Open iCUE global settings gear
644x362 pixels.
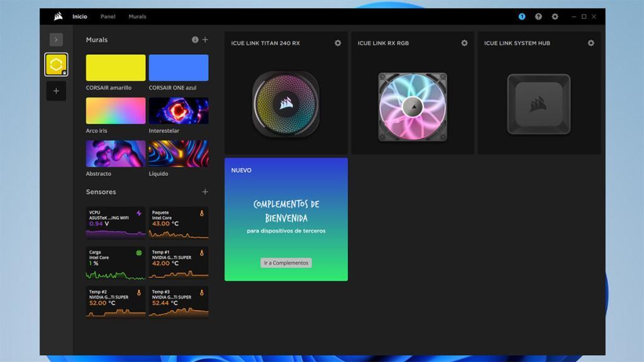pyautogui.click(x=555, y=16)
